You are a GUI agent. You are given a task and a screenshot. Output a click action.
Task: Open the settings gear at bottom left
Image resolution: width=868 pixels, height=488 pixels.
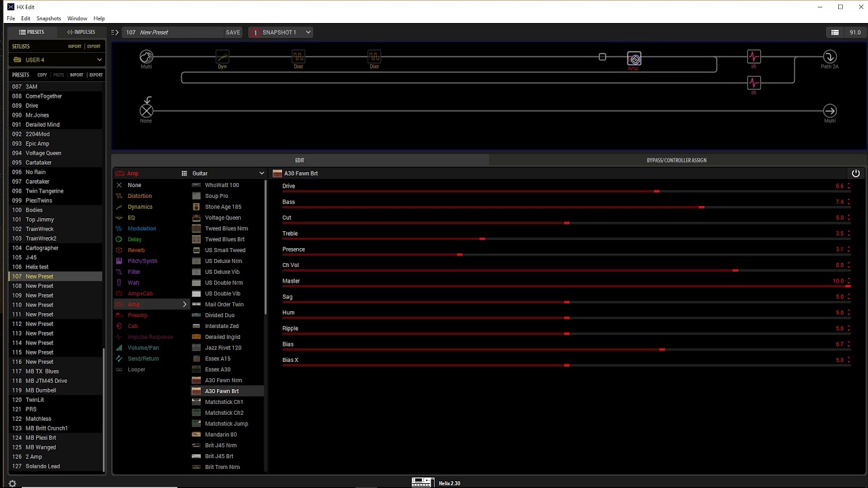(12, 483)
